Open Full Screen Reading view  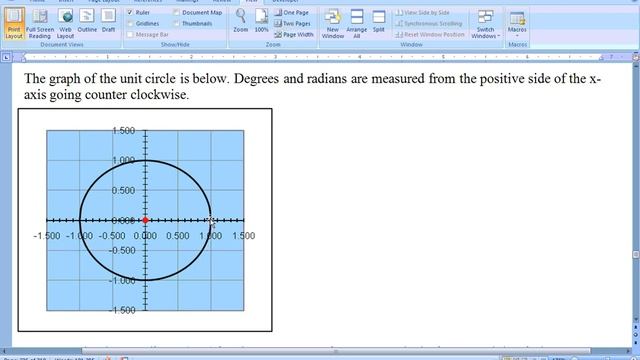pyautogui.click(x=40, y=24)
